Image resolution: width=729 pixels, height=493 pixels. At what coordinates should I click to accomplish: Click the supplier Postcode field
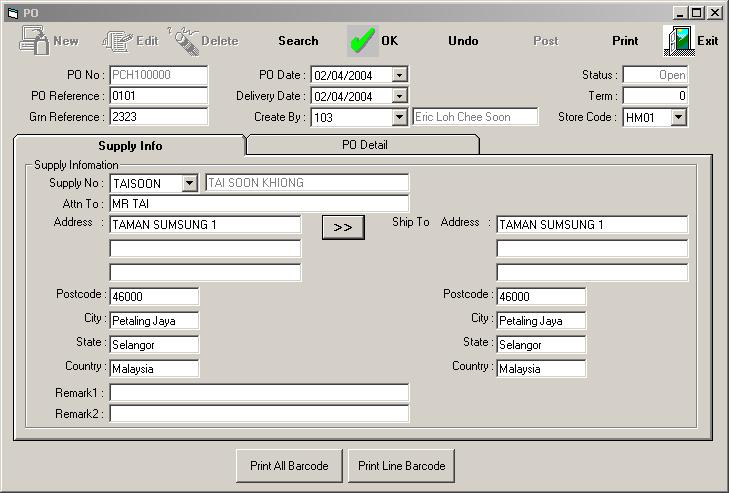tap(154, 296)
